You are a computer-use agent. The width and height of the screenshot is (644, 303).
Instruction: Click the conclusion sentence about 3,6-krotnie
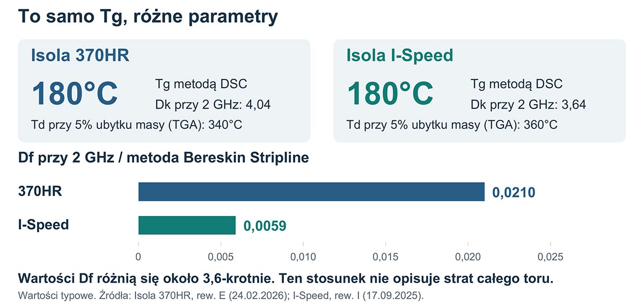coord(286,279)
